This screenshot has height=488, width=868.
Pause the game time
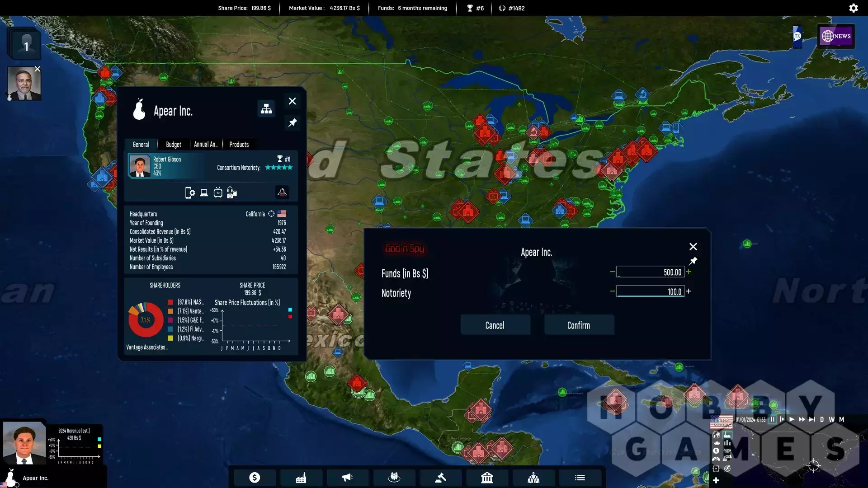[x=773, y=419]
